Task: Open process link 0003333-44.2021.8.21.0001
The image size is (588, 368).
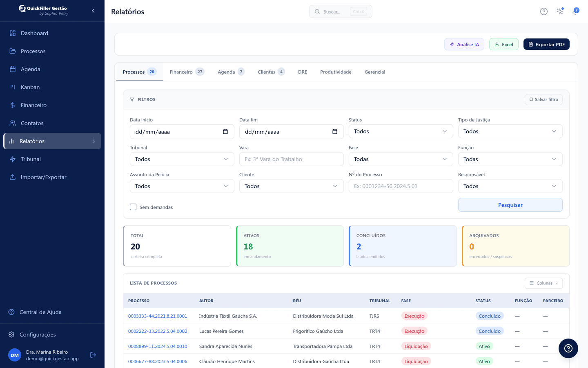Action: click(158, 316)
